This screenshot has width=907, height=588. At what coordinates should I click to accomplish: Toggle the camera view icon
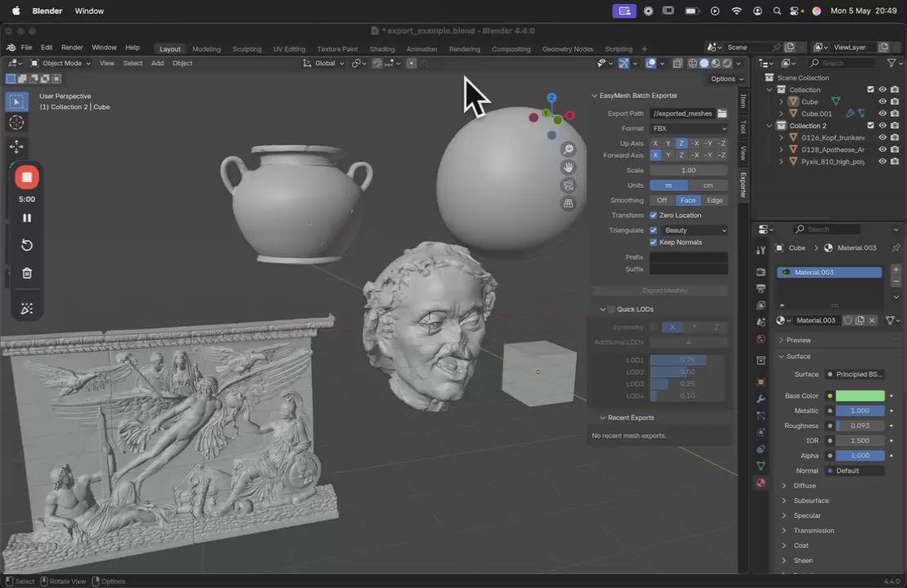pos(569,185)
